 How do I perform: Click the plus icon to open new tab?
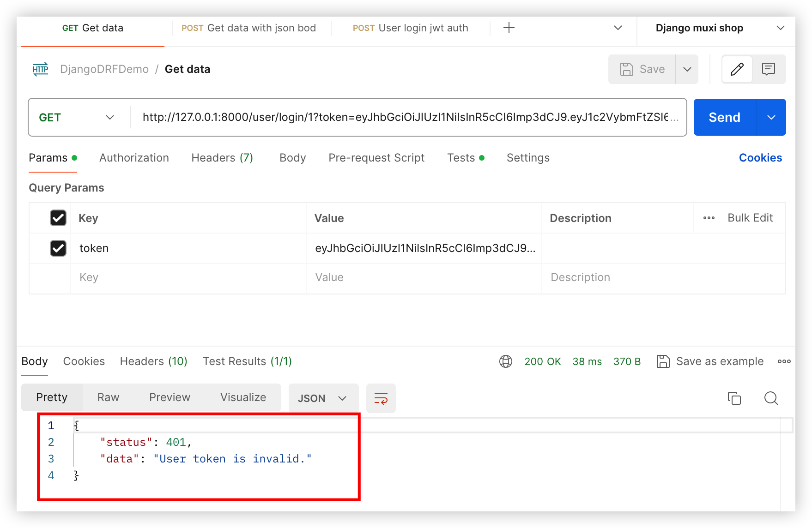pos(509,28)
